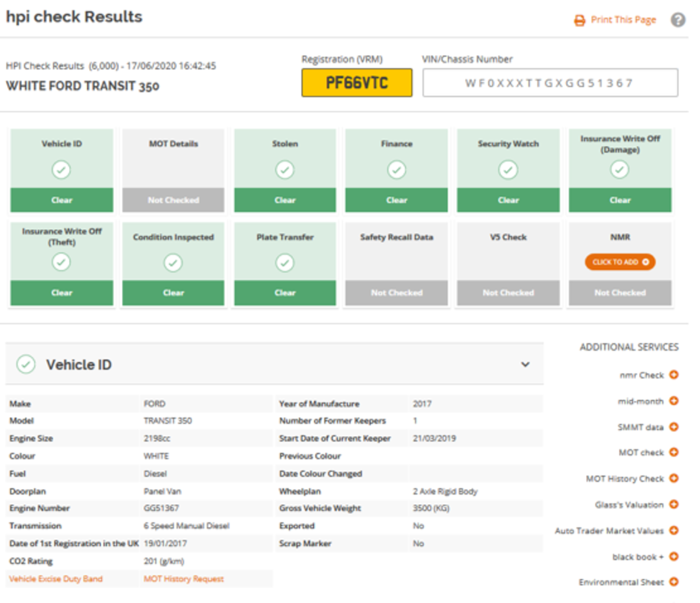Open the help question mark icon

(x=678, y=20)
